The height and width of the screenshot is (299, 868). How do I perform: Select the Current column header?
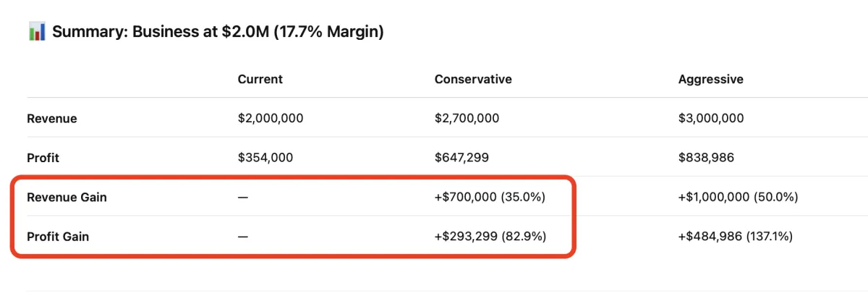pos(260,79)
